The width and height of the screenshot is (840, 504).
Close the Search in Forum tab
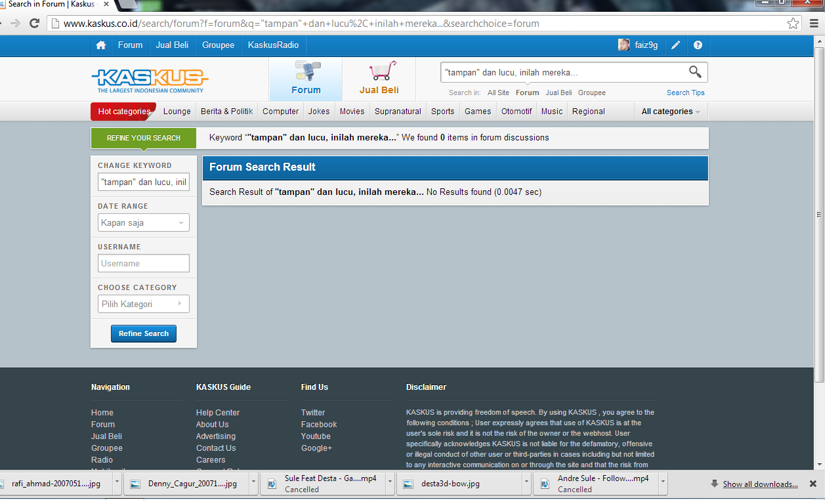tap(106, 5)
